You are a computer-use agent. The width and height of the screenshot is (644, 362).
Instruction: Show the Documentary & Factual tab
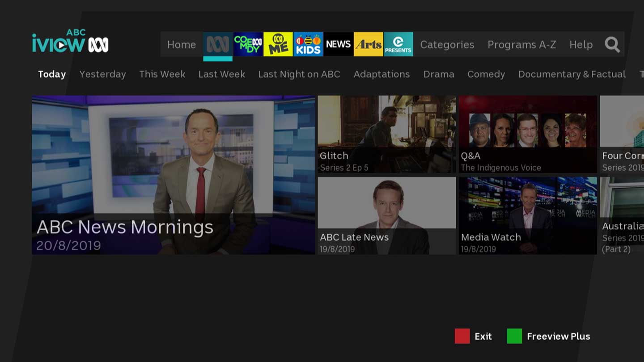[x=572, y=74]
